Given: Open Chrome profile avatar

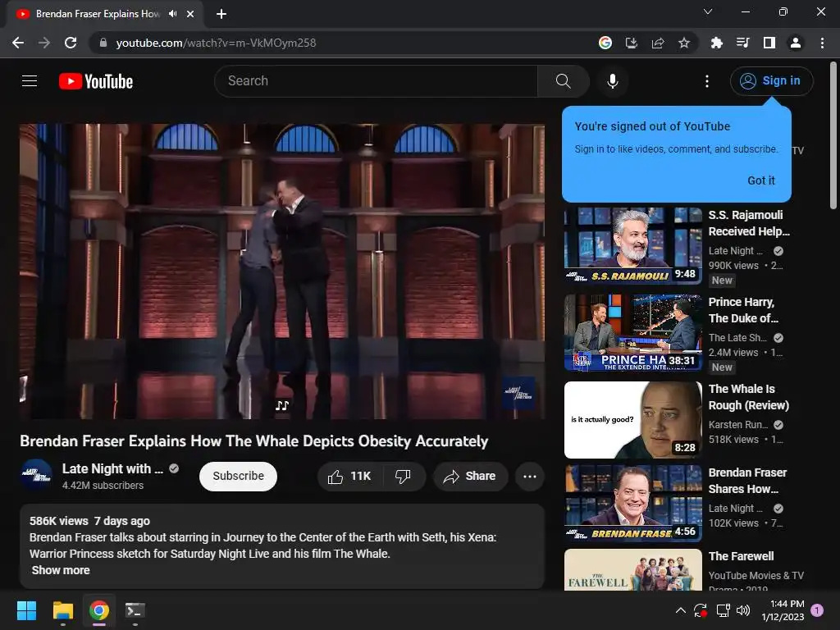Looking at the screenshot, I should [x=796, y=43].
